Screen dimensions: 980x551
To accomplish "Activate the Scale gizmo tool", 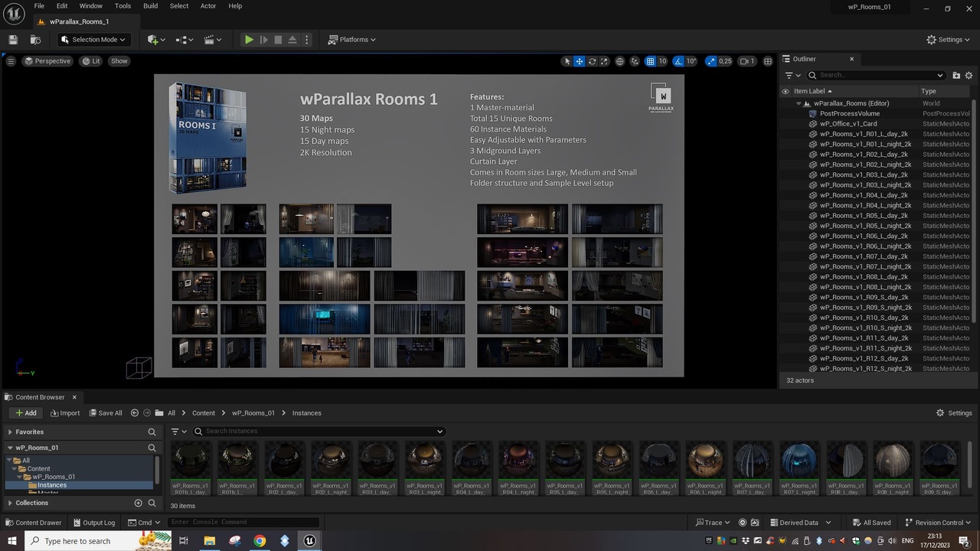I will (x=604, y=61).
